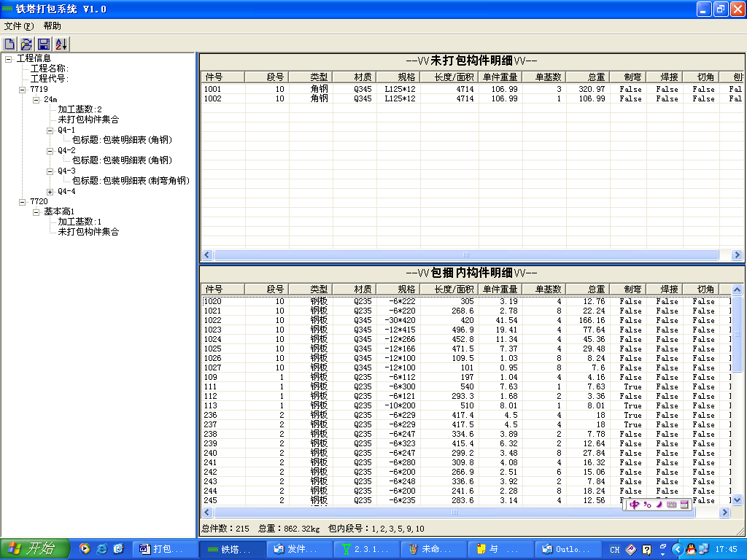Click the question mark help icon in tray
747x560 pixels.
[x=646, y=550]
